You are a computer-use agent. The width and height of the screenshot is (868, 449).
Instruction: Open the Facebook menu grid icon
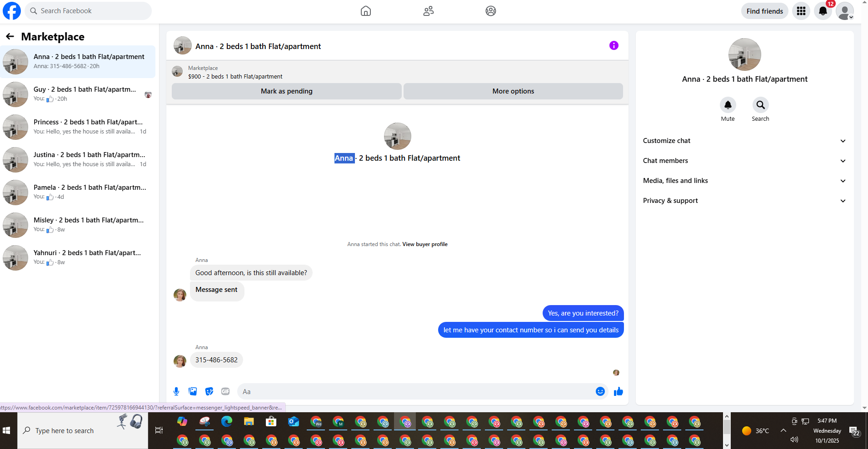click(801, 11)
